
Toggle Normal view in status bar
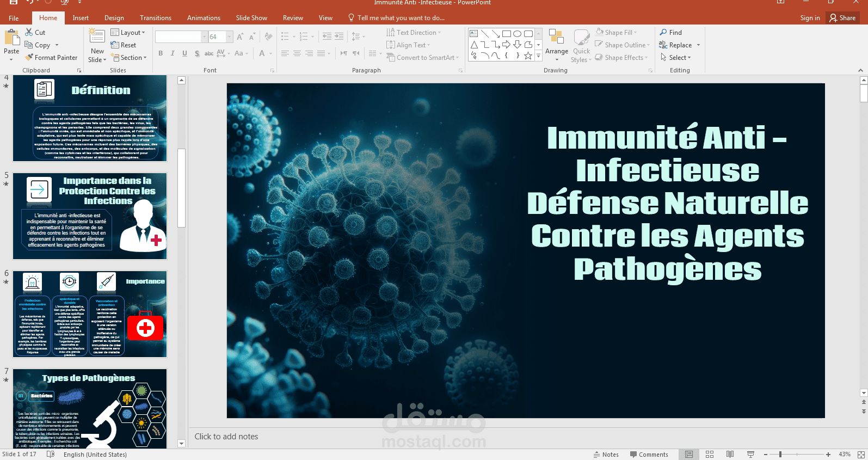point(689,455)
